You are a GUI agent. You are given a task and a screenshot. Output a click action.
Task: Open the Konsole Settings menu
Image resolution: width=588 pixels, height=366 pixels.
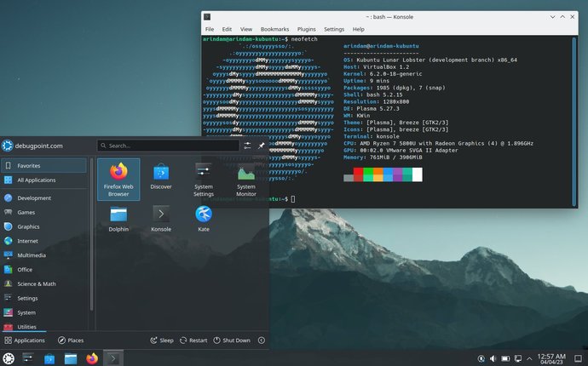pyautogui.click(x=334, y=29)
